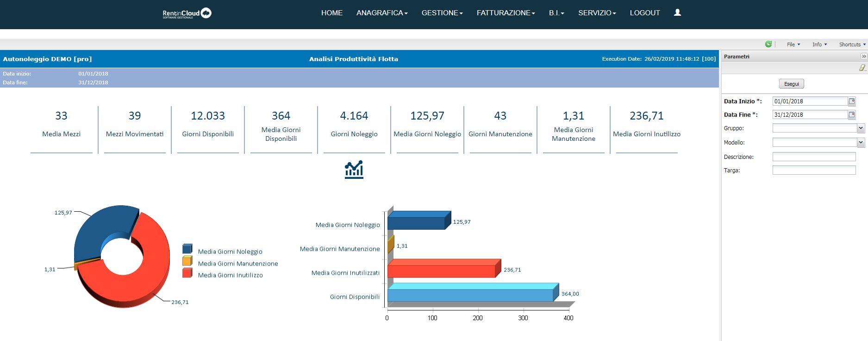868x341 pixels.
Task: Click Media Giorni Inutilizzo legend swatch
Action: pyautogui.click(x=187, y=273)
